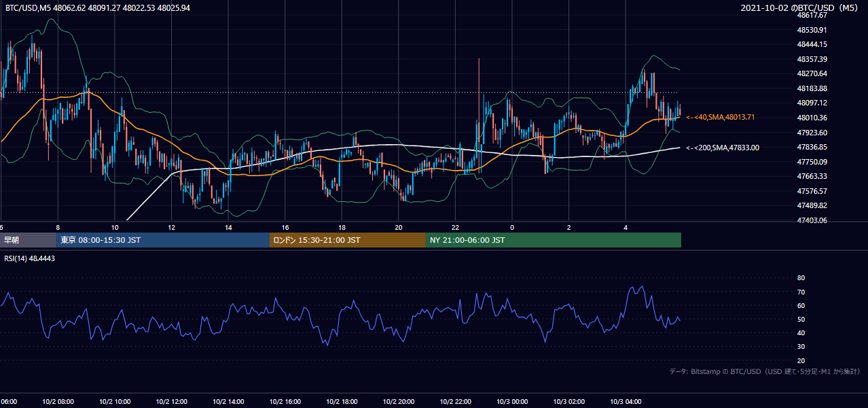Click price axis label 47663.33

812,176
